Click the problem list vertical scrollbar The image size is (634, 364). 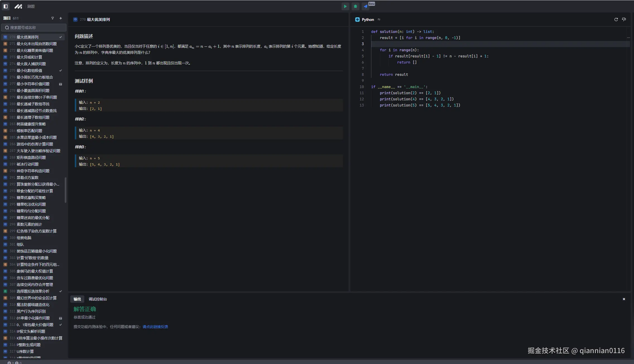66,190
